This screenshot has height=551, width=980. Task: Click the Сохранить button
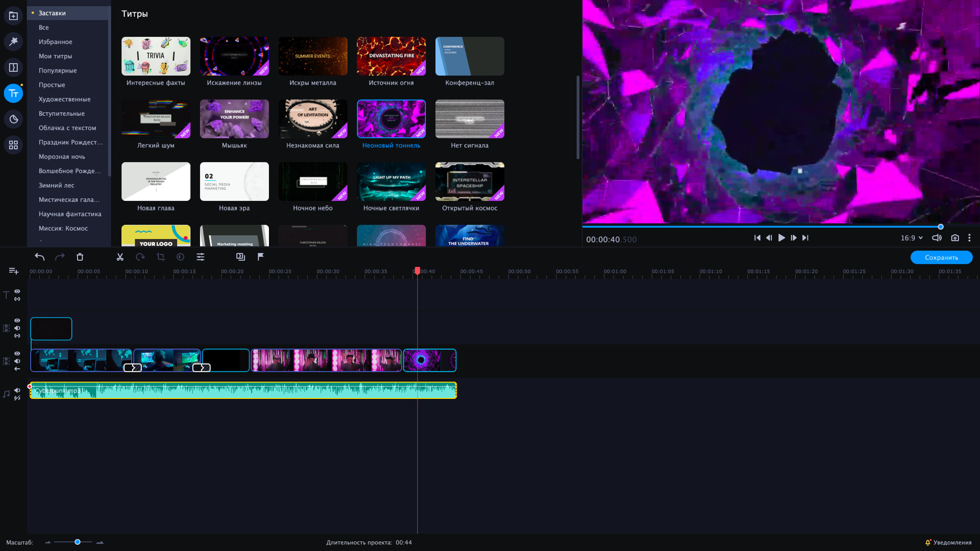coord(941,257)
